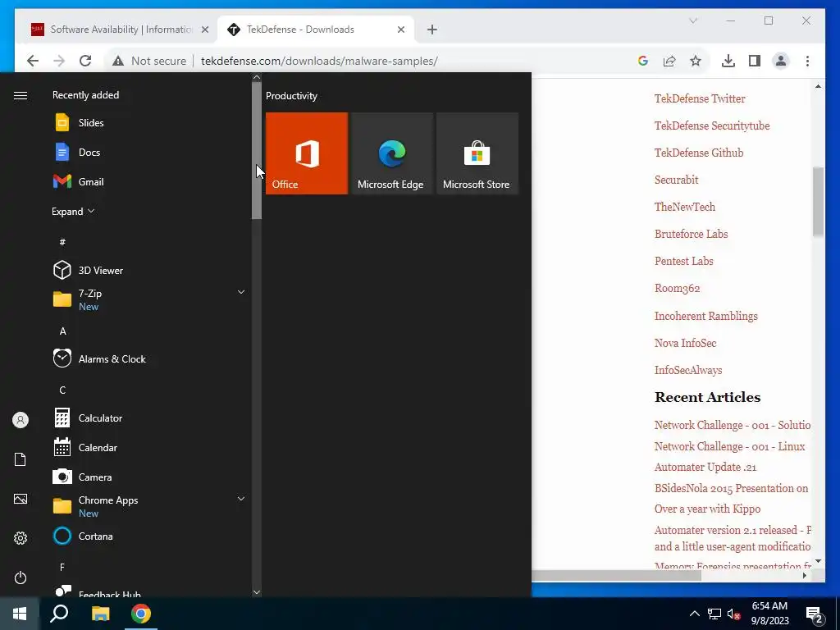Open a new Chrome tab
The image size is (840, 630).
pos(431,30)
